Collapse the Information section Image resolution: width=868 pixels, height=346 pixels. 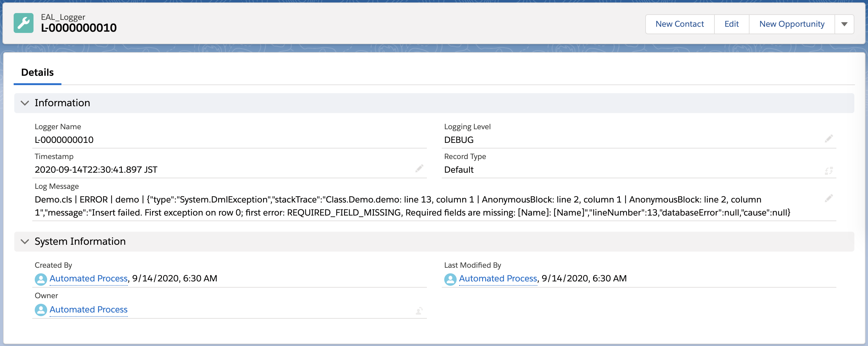25,103
